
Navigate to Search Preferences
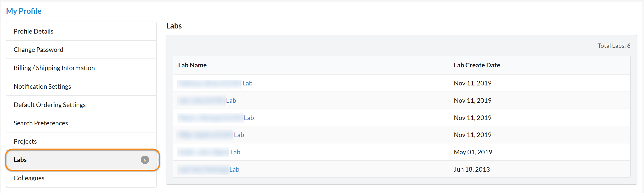click(x=41, y=123)
